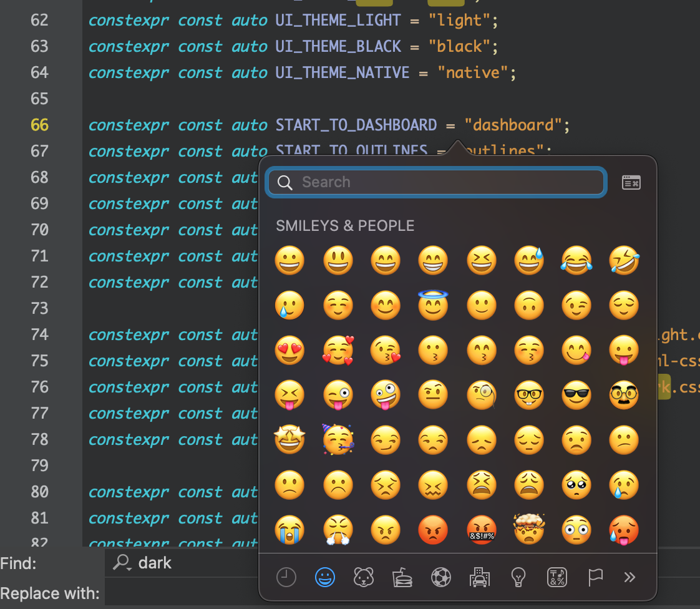Show more emoji categories with double chevron
This screenshot has height=609, width=700.
pyautogui.click(x=630, y=577)
